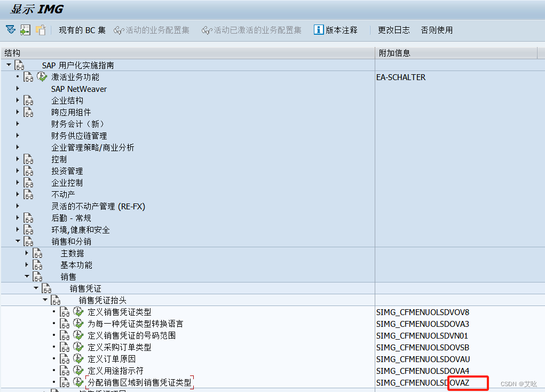This screenshot has width=545, height=392.
Task: Click EA-SCHALTER additional info cell
Action: click(x=401, y=77)
